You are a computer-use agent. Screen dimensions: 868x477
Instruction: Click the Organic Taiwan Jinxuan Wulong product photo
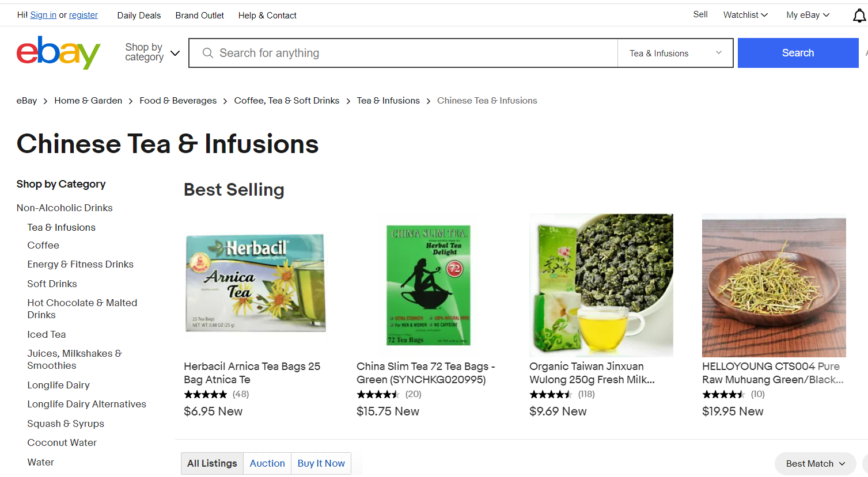601,285
